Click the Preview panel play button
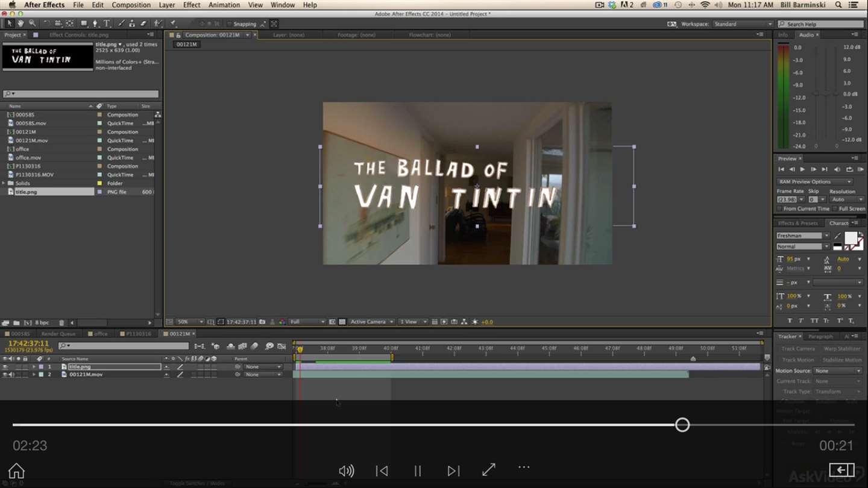Image resolution: width=868 pixels, height=488 pixels. point(802,169)
